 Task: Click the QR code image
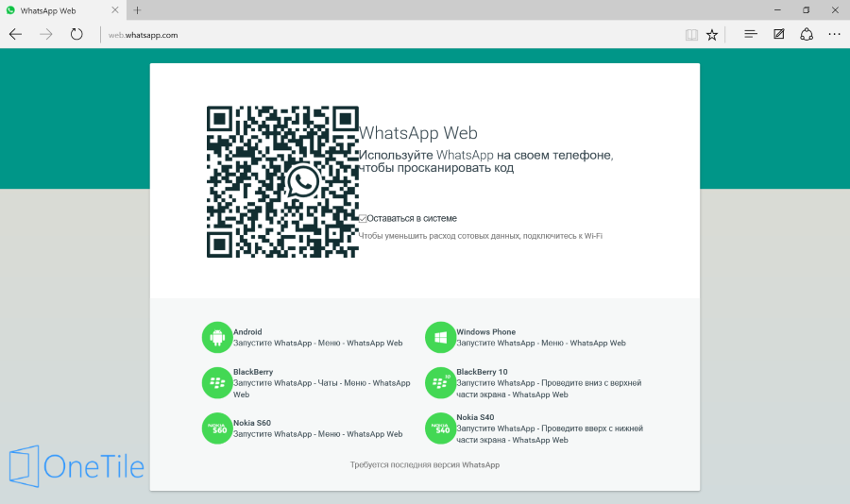282,181
